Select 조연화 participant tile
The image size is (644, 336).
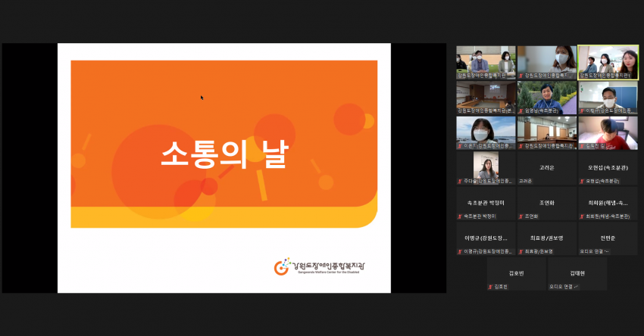click(x=547, y=203)
